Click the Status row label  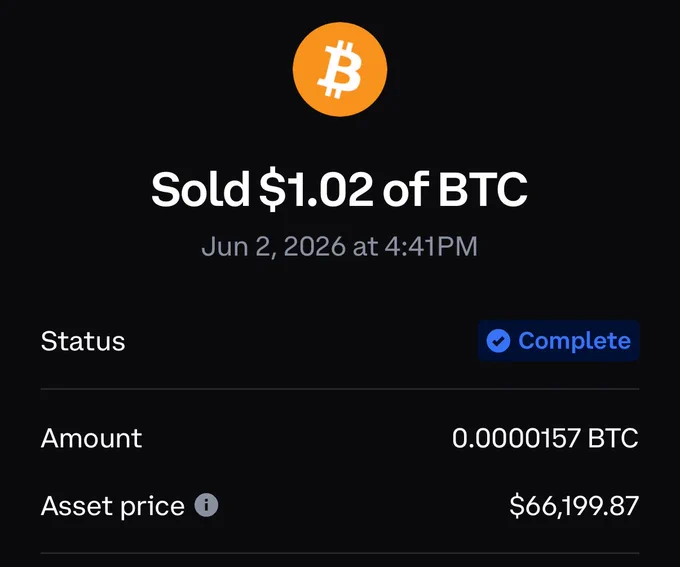tap(83, 341)
